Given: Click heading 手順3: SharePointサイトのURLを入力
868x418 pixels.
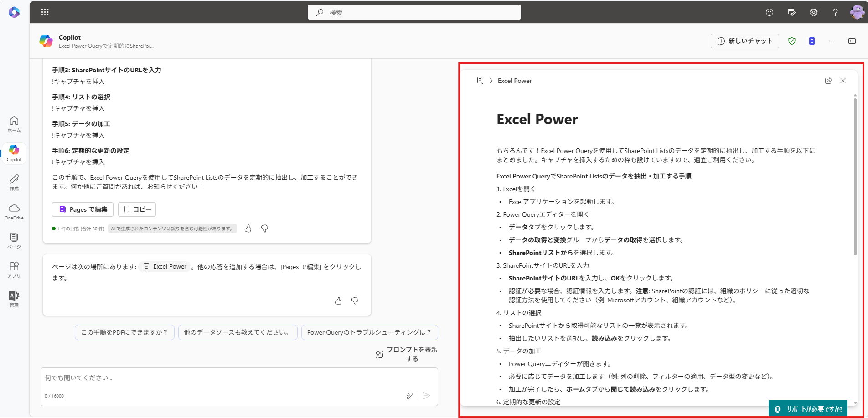Looking at the screenshot, I should click(x=107, y=70).
